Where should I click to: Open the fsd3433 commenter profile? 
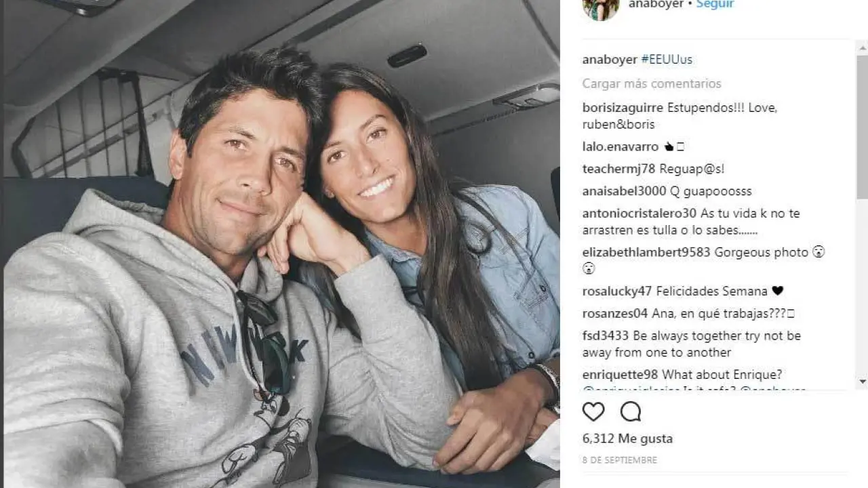(606, 336)
